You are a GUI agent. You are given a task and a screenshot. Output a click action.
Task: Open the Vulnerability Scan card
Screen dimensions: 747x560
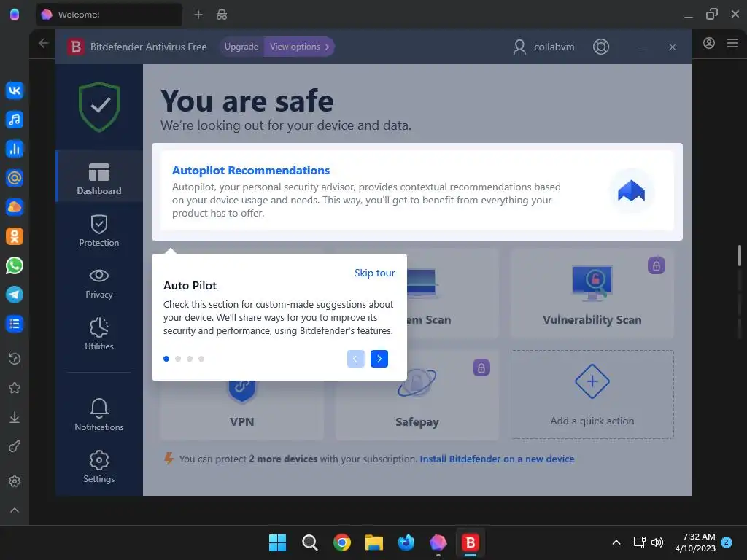[x=592, y=294]
